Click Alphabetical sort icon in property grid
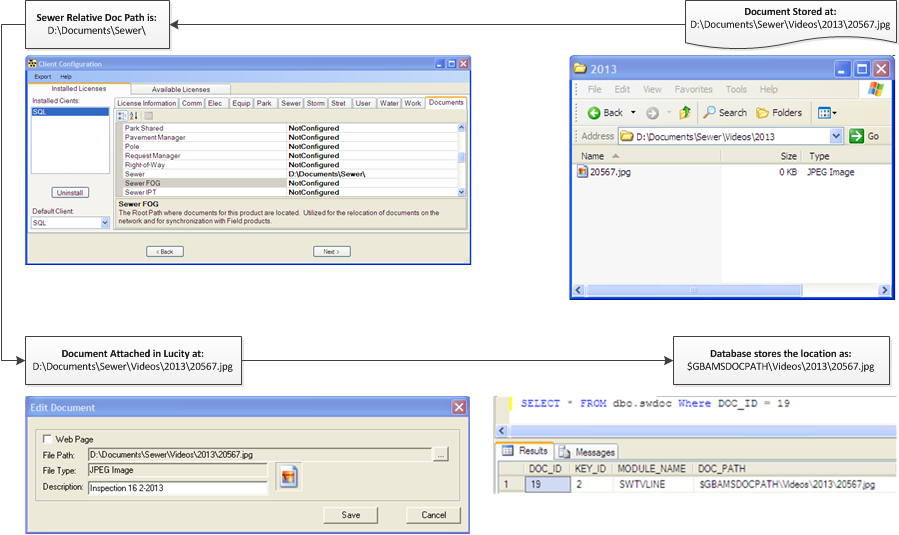899x535 pixels. click(134, 116)
